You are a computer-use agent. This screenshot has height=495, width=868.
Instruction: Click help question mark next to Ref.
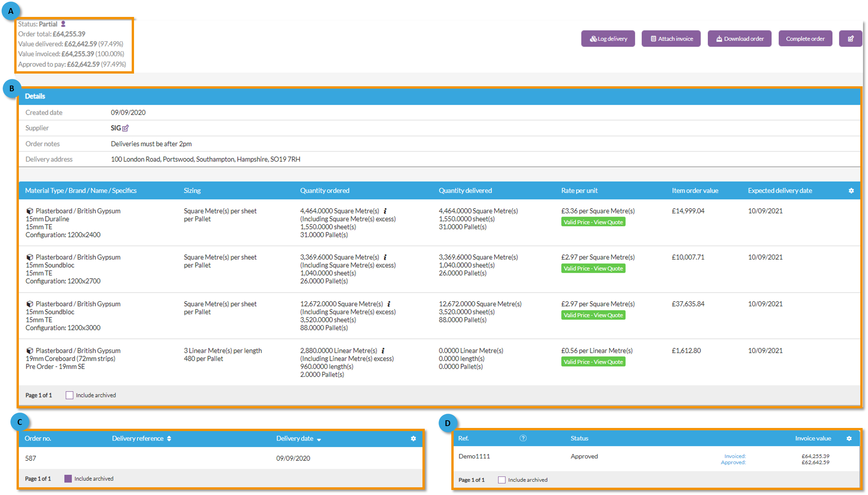pos(523,438)
